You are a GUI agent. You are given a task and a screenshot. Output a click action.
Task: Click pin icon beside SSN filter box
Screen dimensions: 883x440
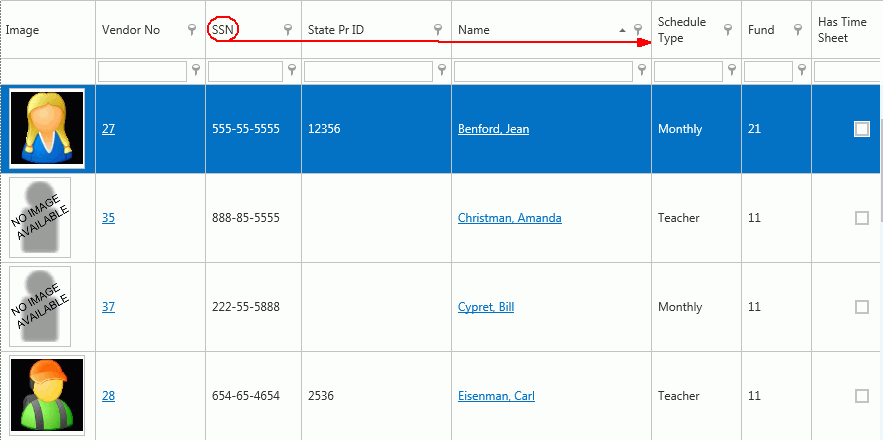(x=291, y=70)
